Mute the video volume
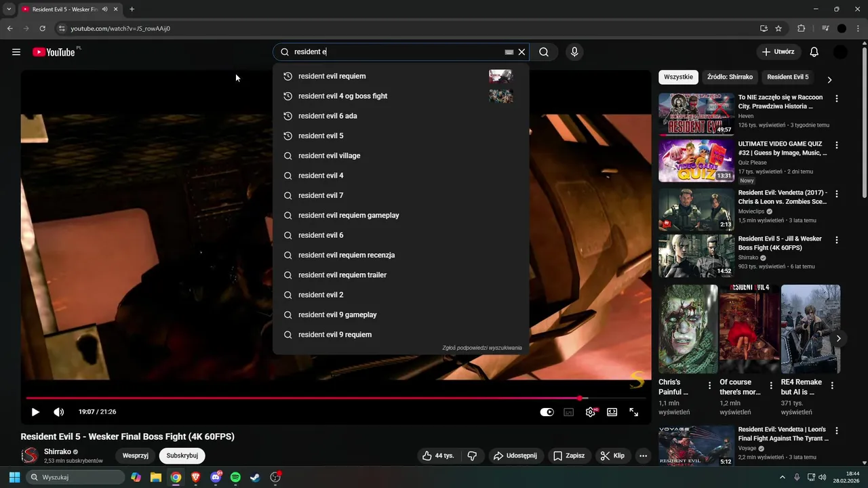Viewport: 868px width, 488px height. pos(59,412)
